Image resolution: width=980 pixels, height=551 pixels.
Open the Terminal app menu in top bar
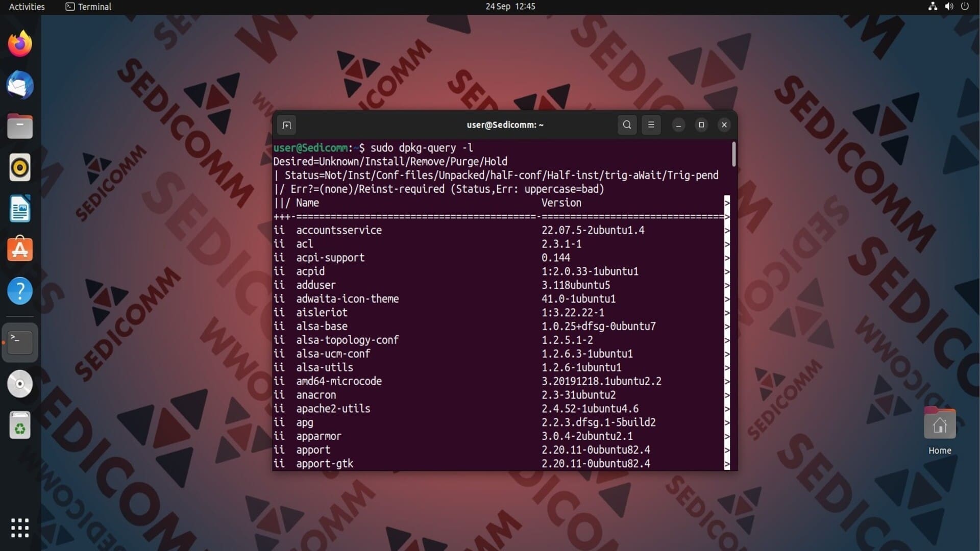(x=88, y=7)
